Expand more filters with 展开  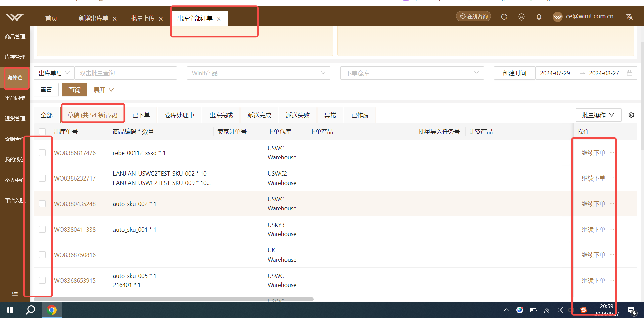pos(104,90)
